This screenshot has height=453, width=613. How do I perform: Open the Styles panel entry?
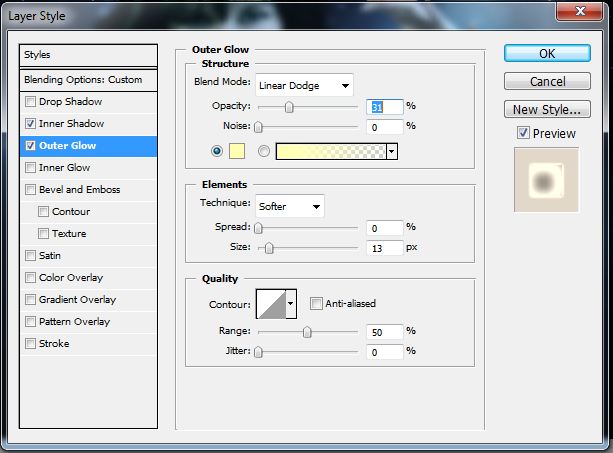(x=88, y=55)
